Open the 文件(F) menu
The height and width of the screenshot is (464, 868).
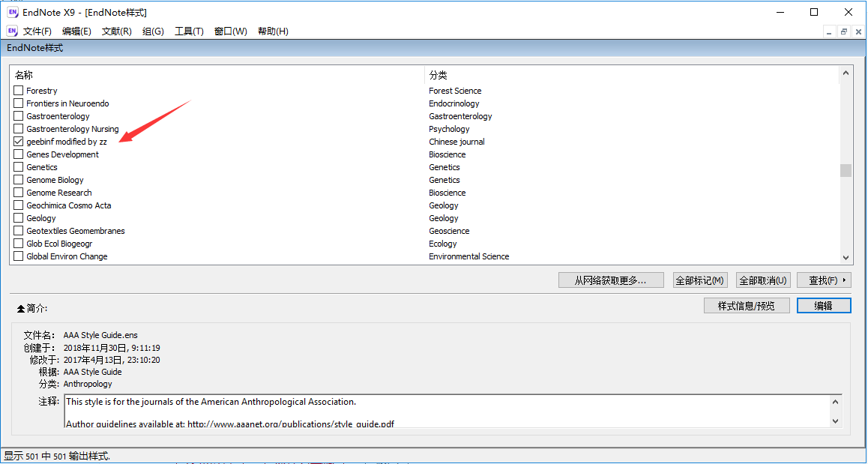coord(37,31)
